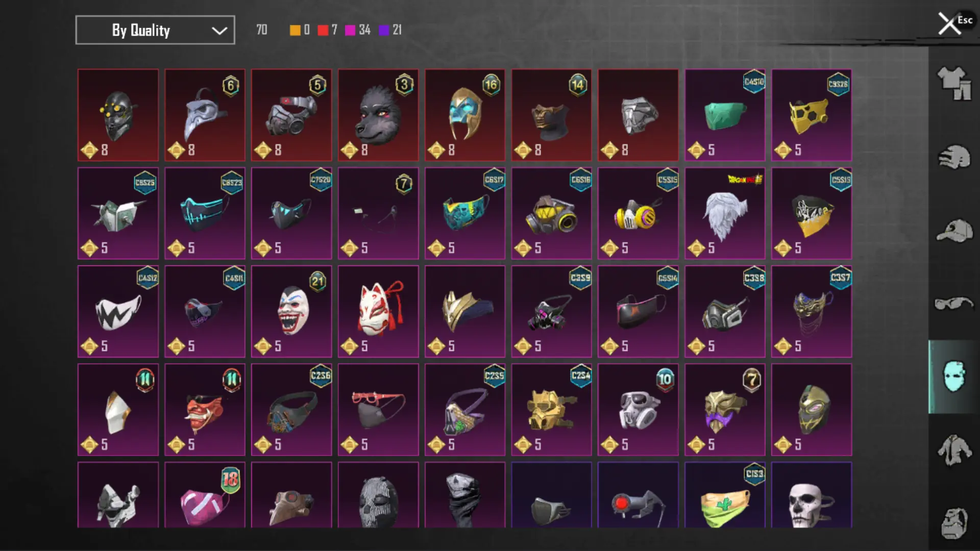Close the inventory with the Esc X
The height and width of the screenshot is (551, 980).
(949, 23)
